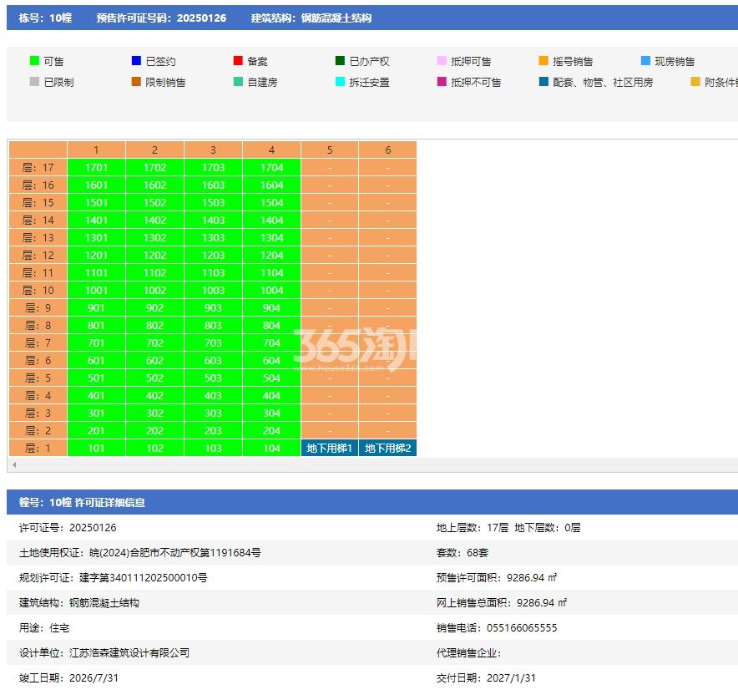Screen dimensions: 738x700
Task: Select the 地下用梯1 cell
Action: coord(330,448)
